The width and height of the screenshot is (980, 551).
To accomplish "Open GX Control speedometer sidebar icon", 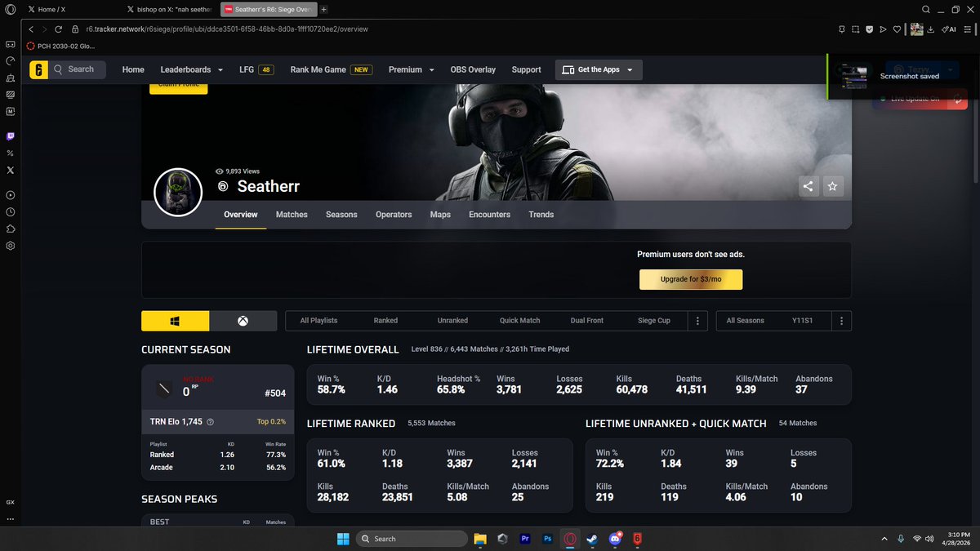I will pyautogui.click(x=10, y=61).
